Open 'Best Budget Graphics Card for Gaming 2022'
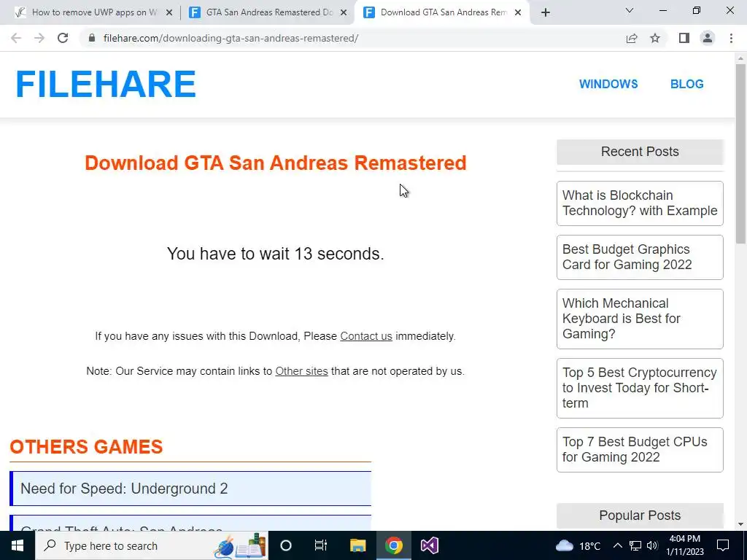The image size is (747, 560). coord(640,257)
